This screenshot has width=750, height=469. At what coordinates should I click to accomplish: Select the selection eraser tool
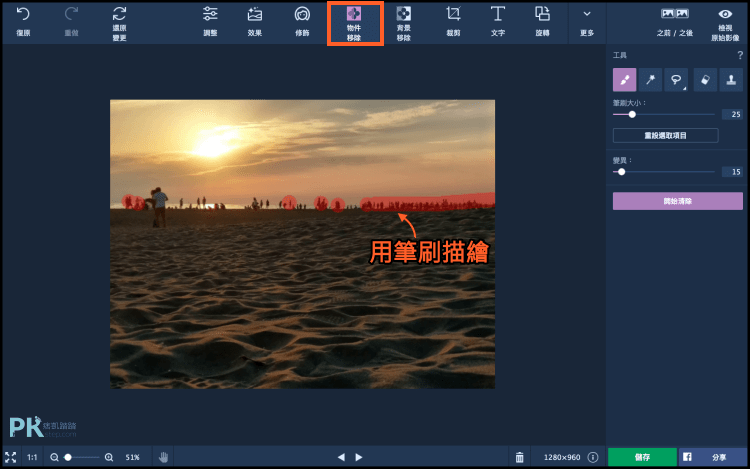coord(705,80)
